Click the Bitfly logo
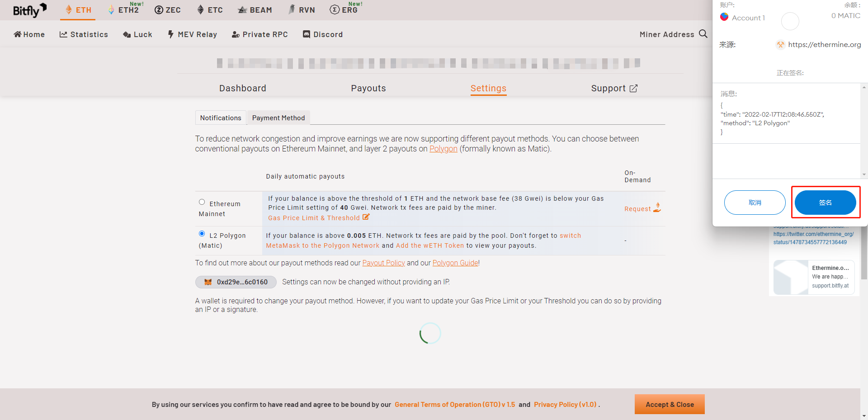 (x=29, y=10)
